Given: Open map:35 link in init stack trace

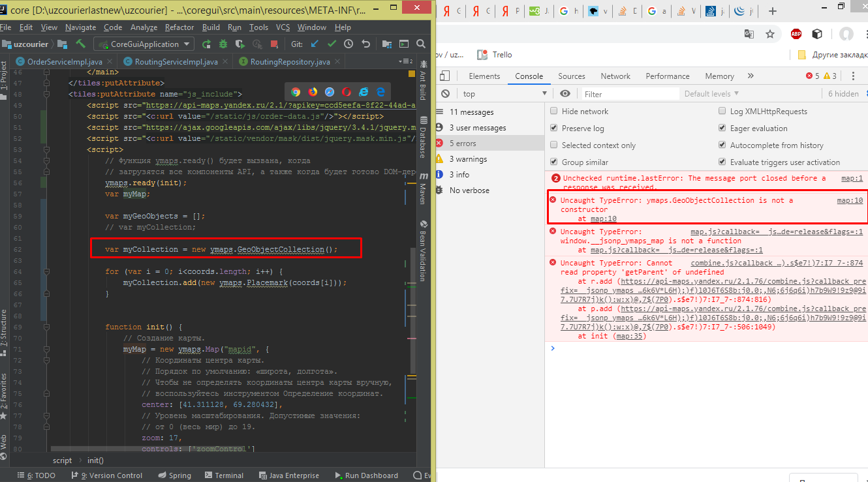Looking at the screenshot, I should [631, 336].
